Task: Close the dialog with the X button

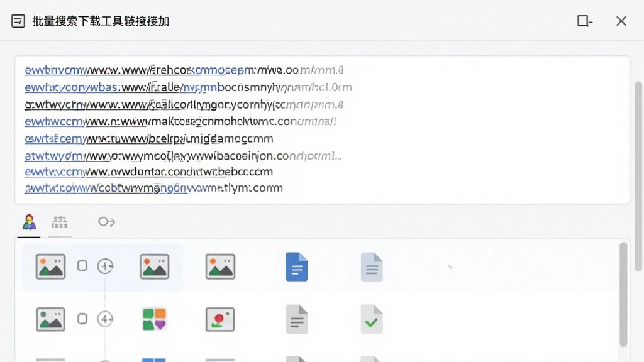Action: click(x=621, y=21)
